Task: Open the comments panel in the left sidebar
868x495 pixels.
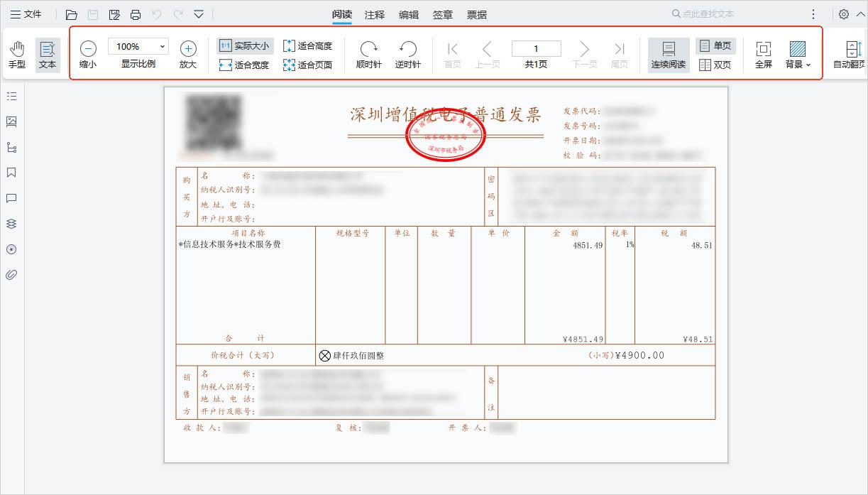Action: tap(11, 198)
